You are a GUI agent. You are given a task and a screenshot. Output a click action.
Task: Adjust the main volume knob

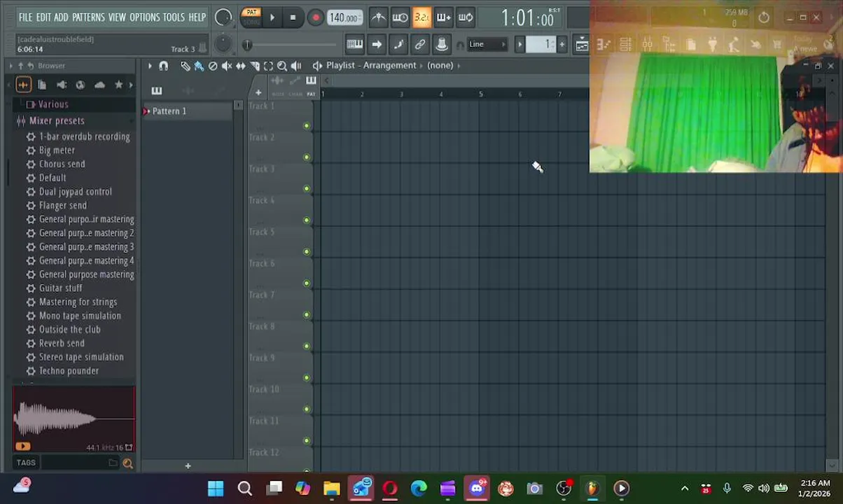pos(223,18)
